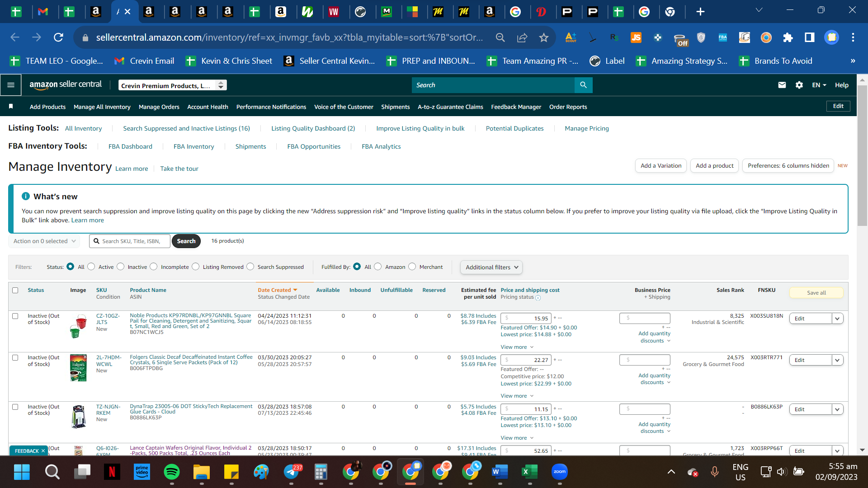
Task: Select the Listing Removed status radio filter
Action: click(196, 267)
